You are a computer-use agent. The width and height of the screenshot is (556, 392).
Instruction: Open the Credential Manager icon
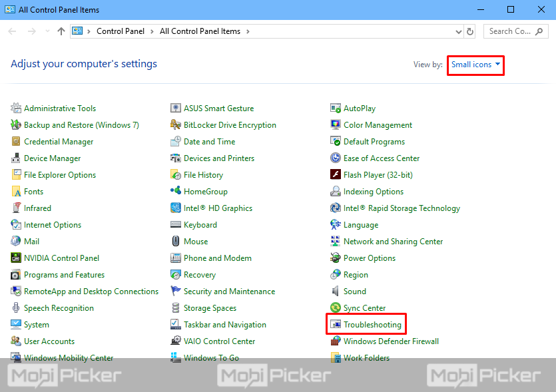(16, 141)
